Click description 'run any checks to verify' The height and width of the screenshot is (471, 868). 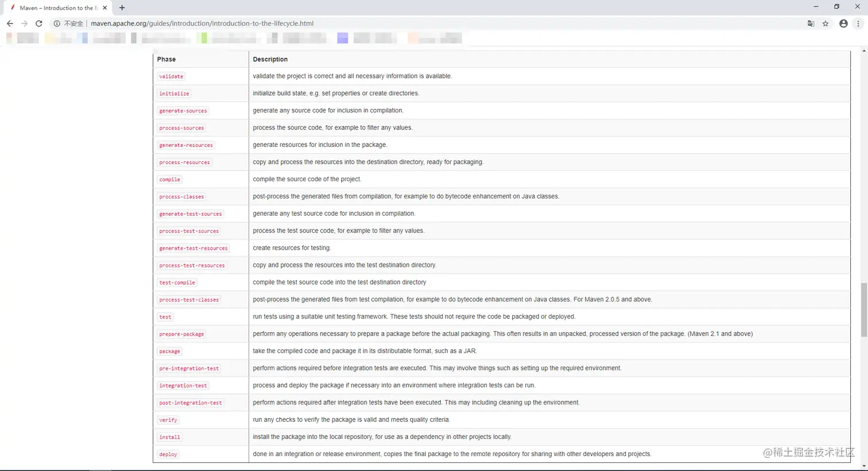click(351, 420)
